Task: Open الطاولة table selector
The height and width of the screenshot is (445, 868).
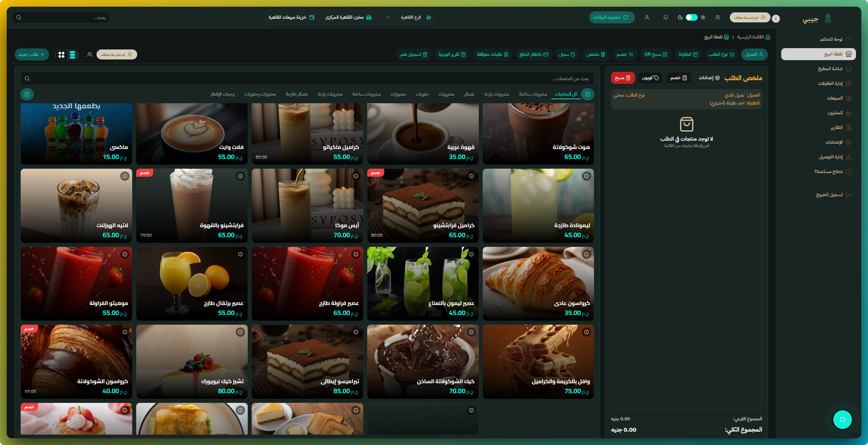Action: [688, 54]
